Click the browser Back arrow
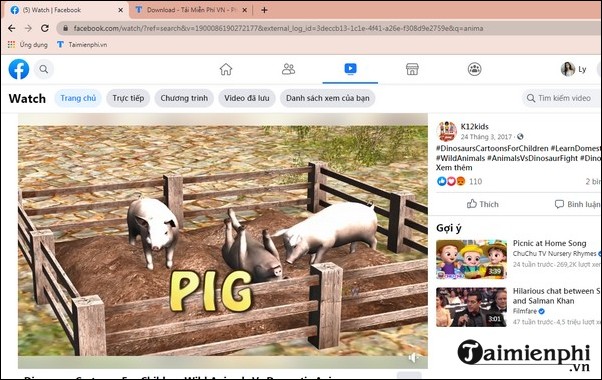This screenshot has width=602, height=380. pos(12,28)
